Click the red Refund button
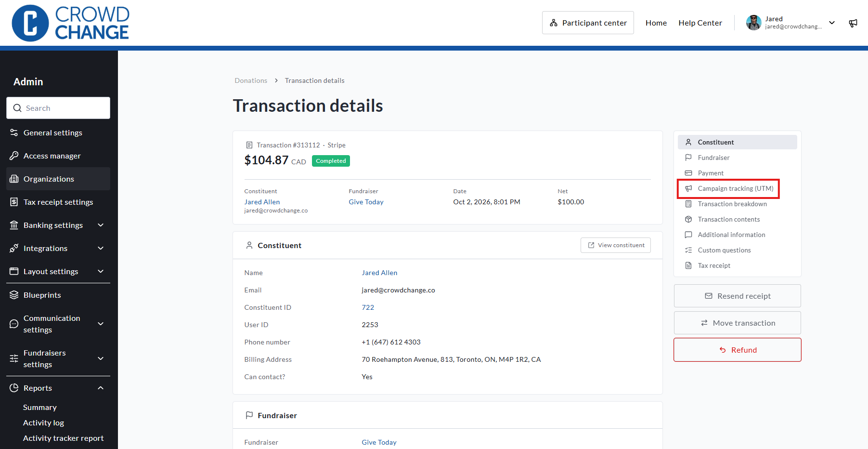Image resolution: width=868 pixels, height=449 pixels. [737, 350]
